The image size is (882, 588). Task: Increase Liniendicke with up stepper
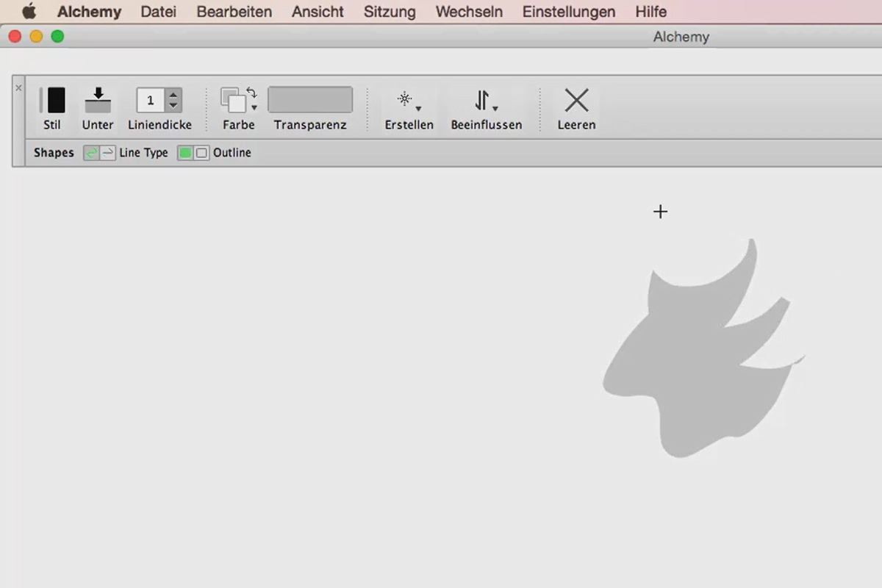[x=173, y=95]
